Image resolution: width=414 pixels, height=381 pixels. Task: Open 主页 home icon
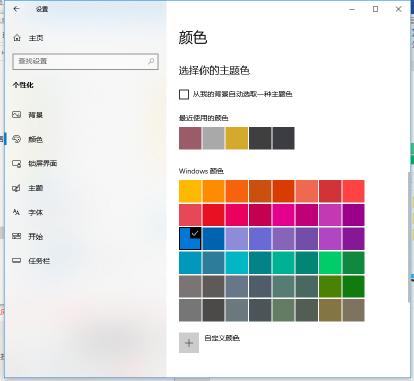(17, 38)
